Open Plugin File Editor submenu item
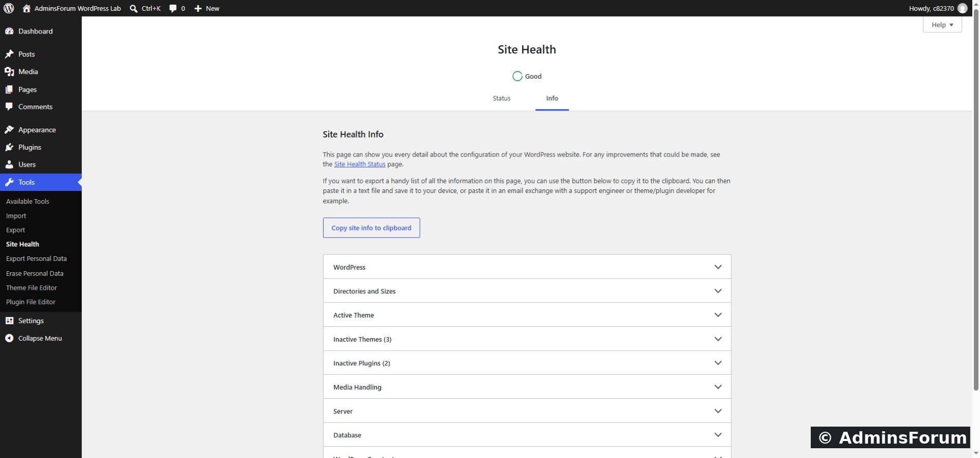This screenshot has height=458, width=980. (x=31, y=302)
